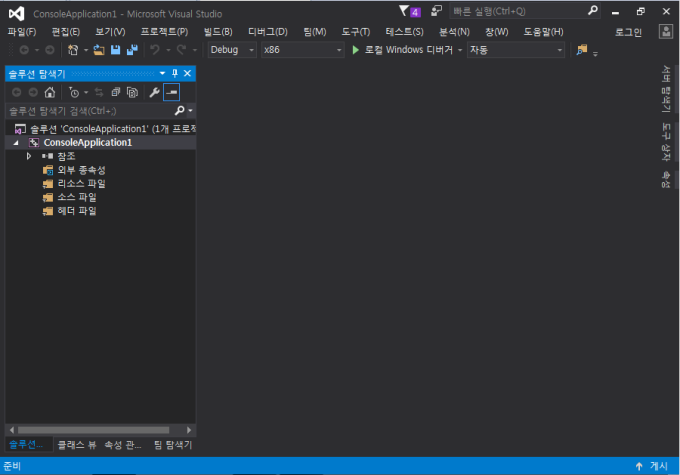Viewport: 680px width, 475px height.
Task: Open Properties with the wrench icon
Action: pos(154,92)
